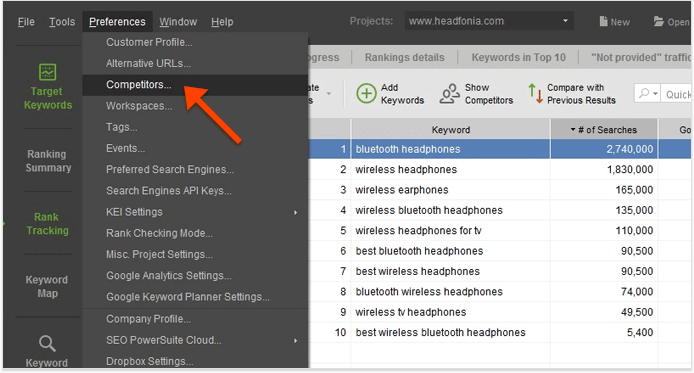Open the Tools menu
This screenshot has width=694, height=373.
point(62,22)
